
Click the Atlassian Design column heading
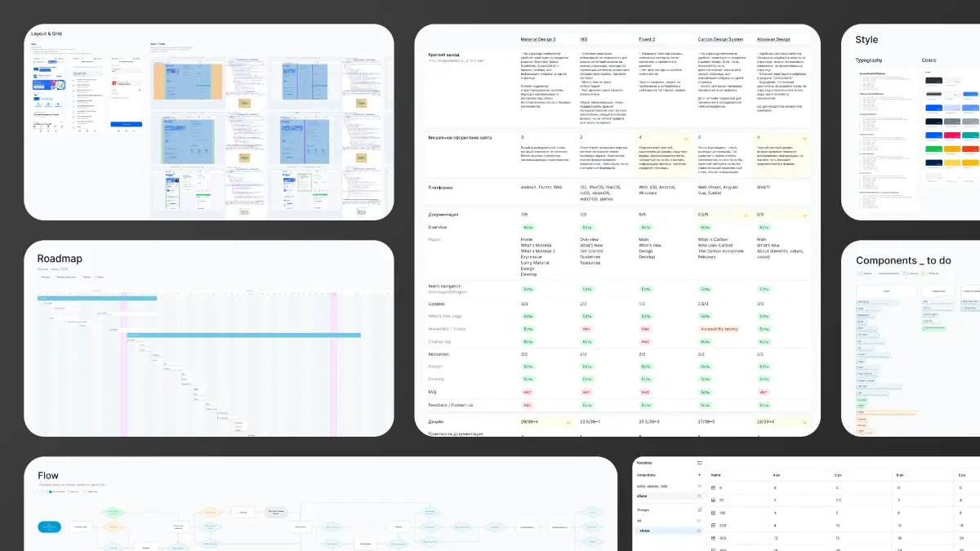click(x=773, y=39)
